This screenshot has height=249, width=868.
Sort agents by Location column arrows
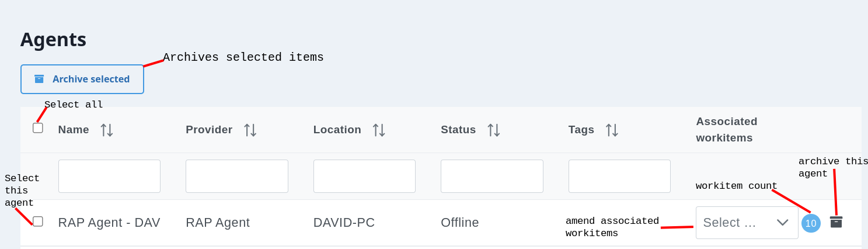click(x=379, y=130)
